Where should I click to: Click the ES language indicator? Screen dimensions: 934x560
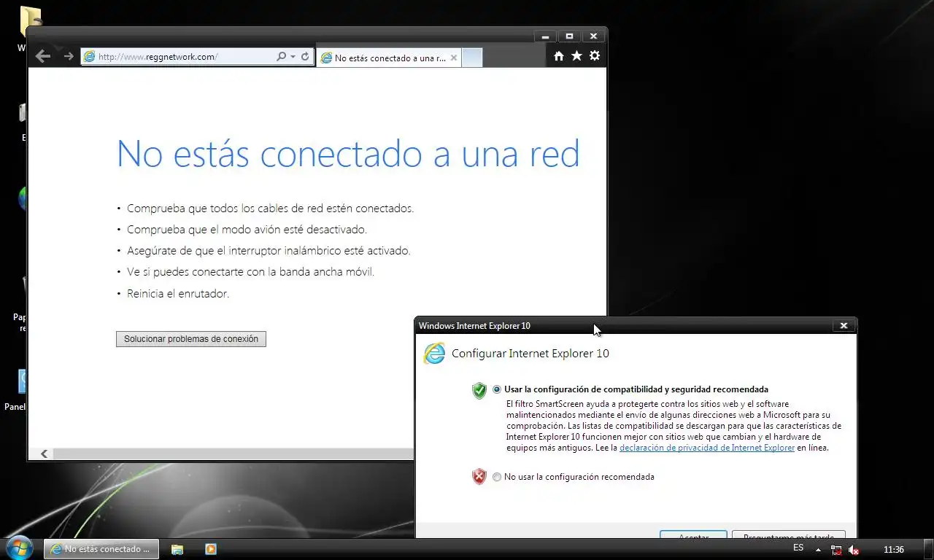[x=798, y=548]
